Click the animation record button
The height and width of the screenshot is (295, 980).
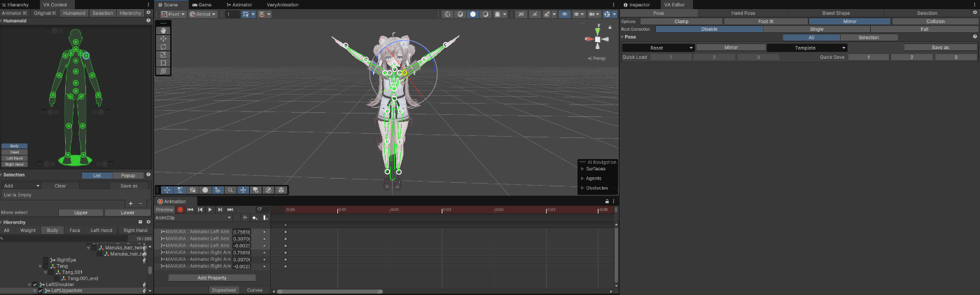tap(180, 210)
